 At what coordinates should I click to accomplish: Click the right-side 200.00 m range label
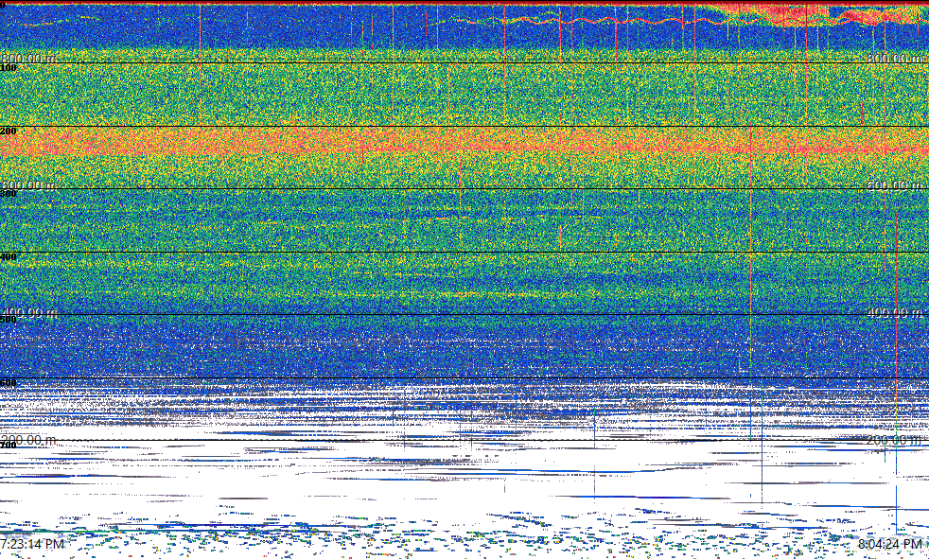tap(895, 440)
